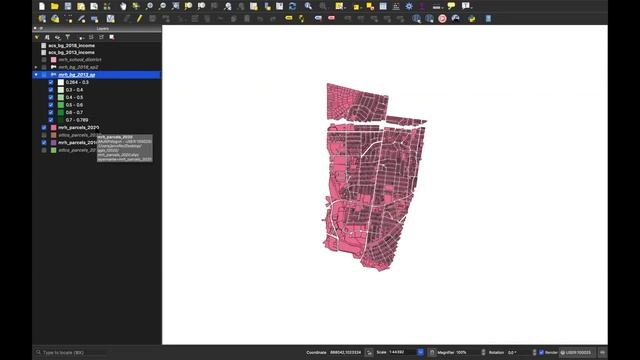Open manage map themes dropdown in Layers toolbar

[x=58, y=37]
